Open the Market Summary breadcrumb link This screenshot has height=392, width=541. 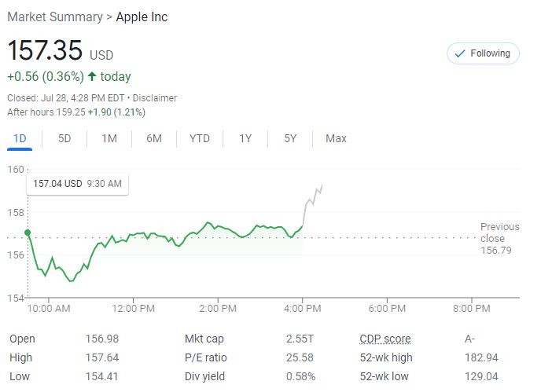[x=54, y=17]
